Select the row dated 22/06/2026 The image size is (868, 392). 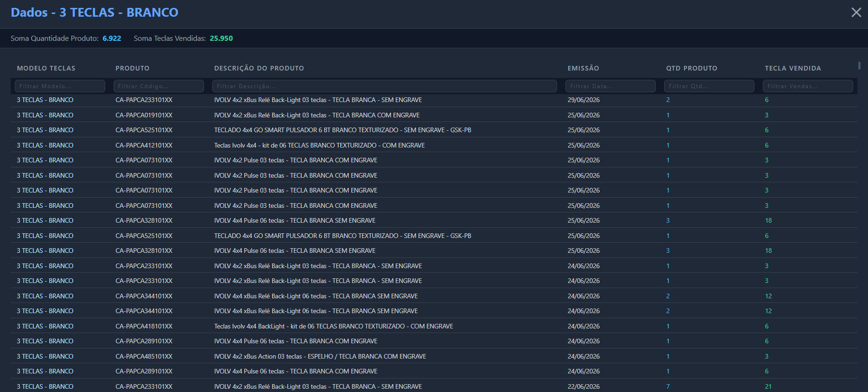click(x=434, y=386)
